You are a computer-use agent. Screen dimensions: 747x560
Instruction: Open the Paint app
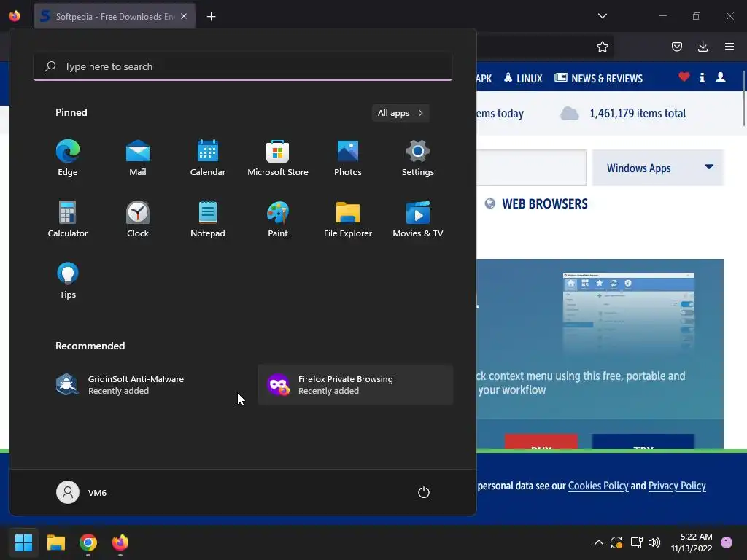click(x=278, y=219)
